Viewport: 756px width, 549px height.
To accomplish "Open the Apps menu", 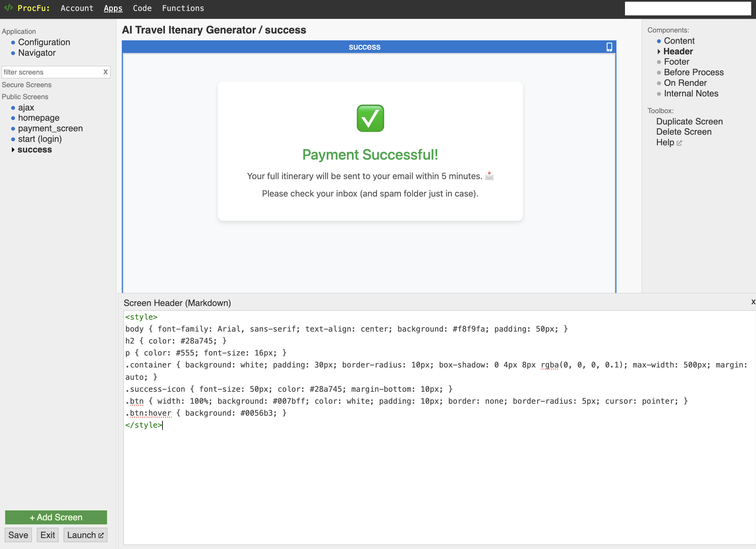I will tap(113, 8).
